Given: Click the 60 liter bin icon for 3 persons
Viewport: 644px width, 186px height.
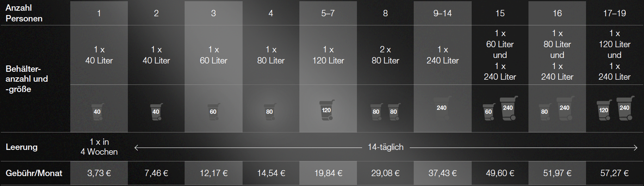Looking at the screenshot, I should coord(213,112).
